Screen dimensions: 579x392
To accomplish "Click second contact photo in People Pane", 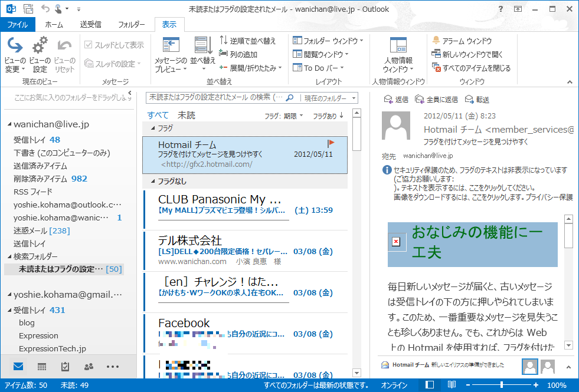I will click(548, 367).
